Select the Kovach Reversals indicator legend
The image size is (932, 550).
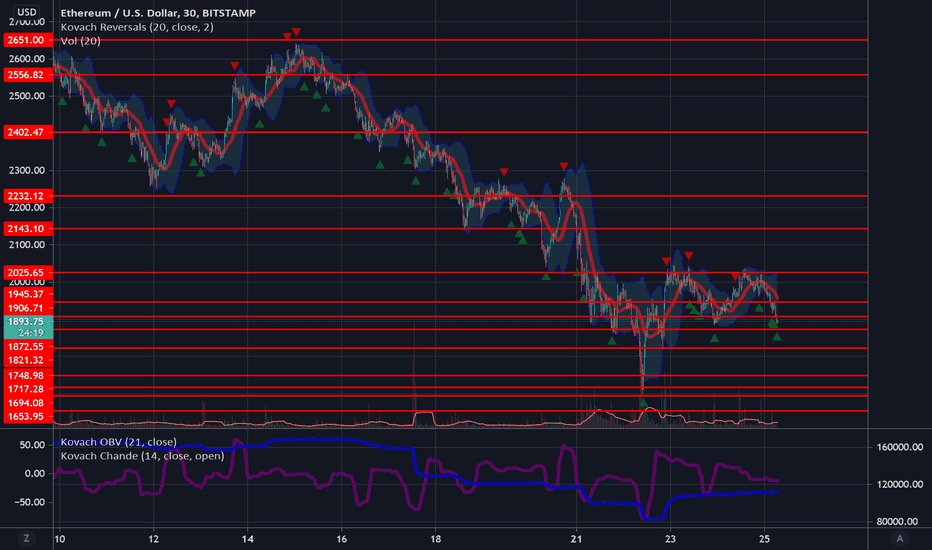[137, 27]
